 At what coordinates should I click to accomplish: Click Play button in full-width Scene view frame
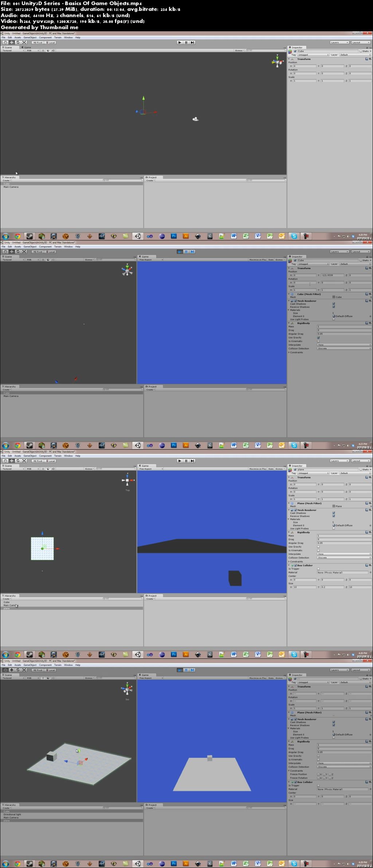tap(180, 43)
